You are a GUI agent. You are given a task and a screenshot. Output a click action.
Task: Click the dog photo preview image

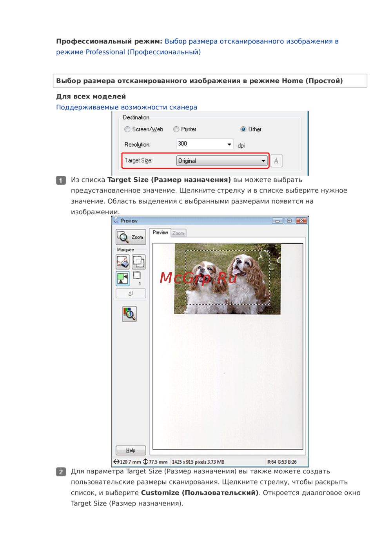[x=227, y=279]
